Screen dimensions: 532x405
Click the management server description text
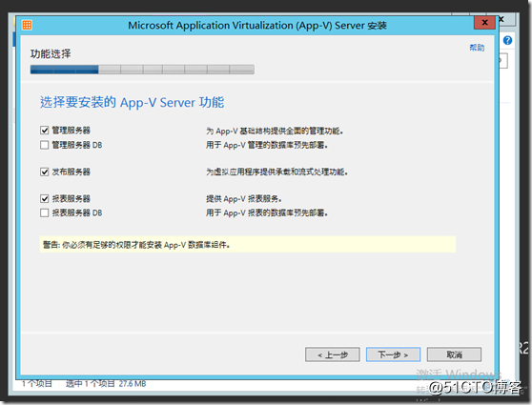click(x=275, y=131)
